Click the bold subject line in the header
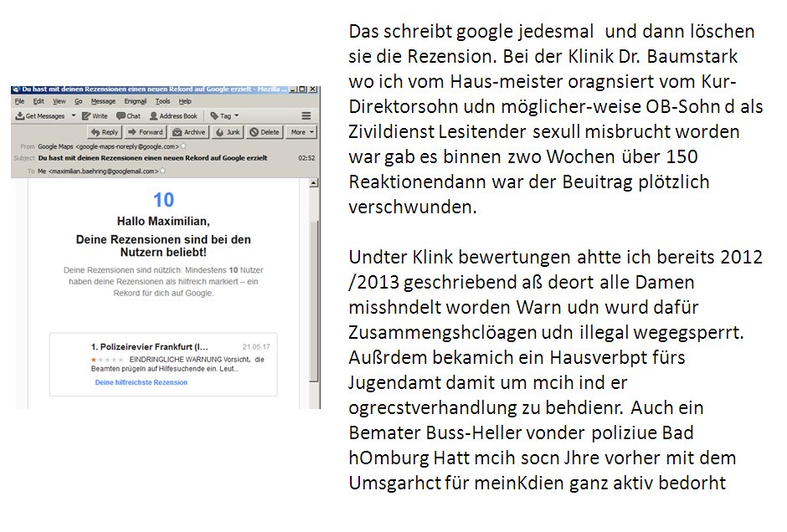This screenshot has width=787, height=532. (152, 158)
